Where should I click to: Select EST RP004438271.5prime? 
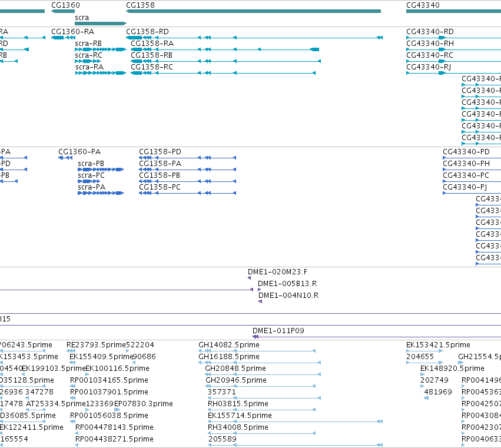pos(114,439)
